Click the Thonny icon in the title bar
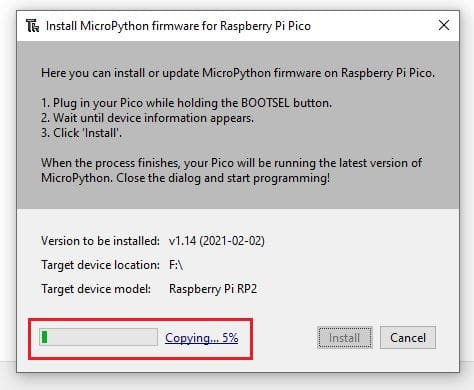 tap(32, 26)
